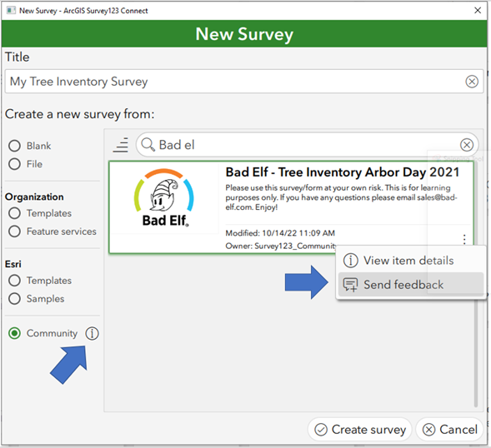This screenshot has width=491, height=448.
Task: Open the sort and filter list icon
Action: (x=121, y=145)
